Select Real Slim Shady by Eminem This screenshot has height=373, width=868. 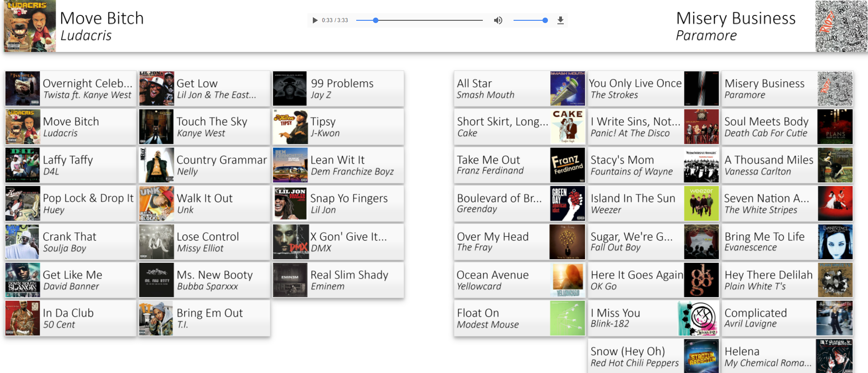[338, 280]
